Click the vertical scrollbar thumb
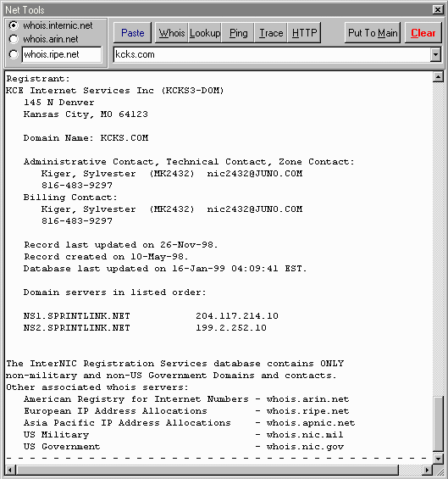 (x=438, y=424)
